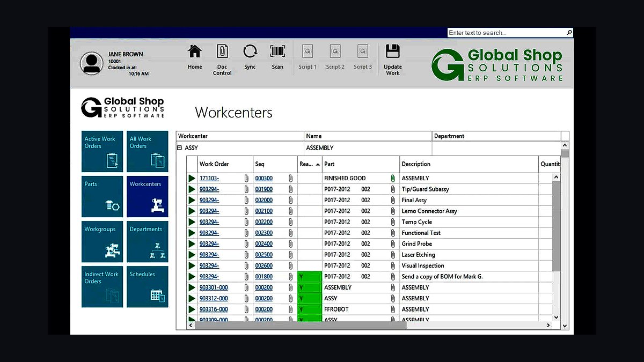Select the FFROBOT part cell

[361, 309]
